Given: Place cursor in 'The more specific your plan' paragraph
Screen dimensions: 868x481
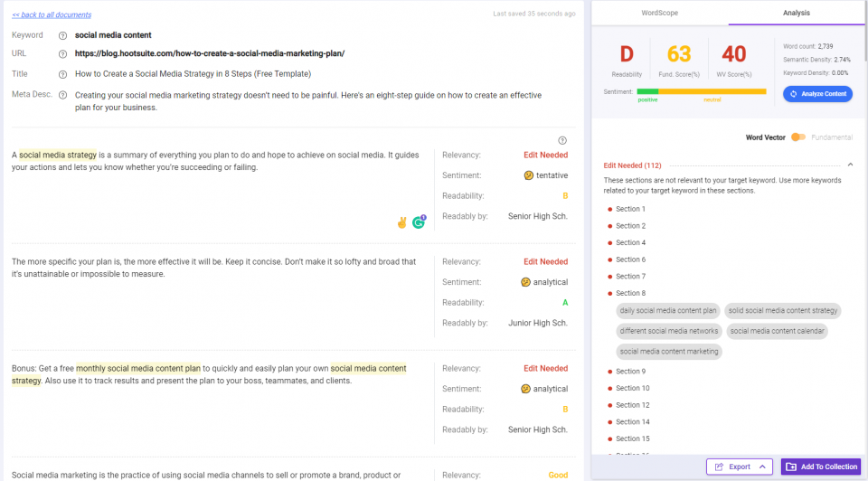Looking at the screenshot, I should pyautogui.click(x=213, y=268).
